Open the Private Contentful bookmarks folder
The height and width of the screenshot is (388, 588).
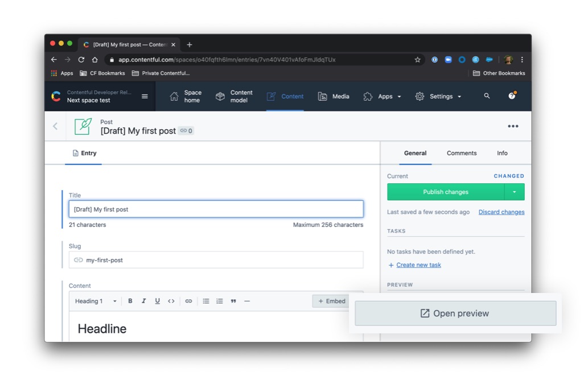click(161, 73)
